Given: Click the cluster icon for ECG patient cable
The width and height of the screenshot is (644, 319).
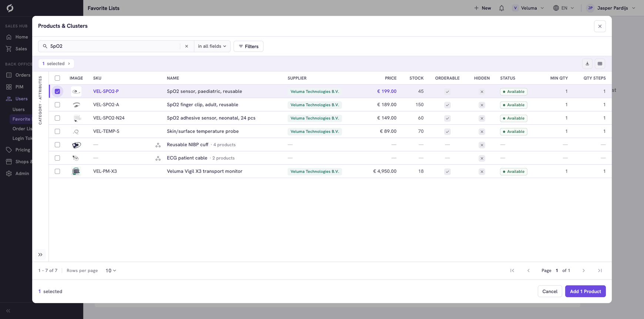Looking at the screenshot, I should (158, 158).
